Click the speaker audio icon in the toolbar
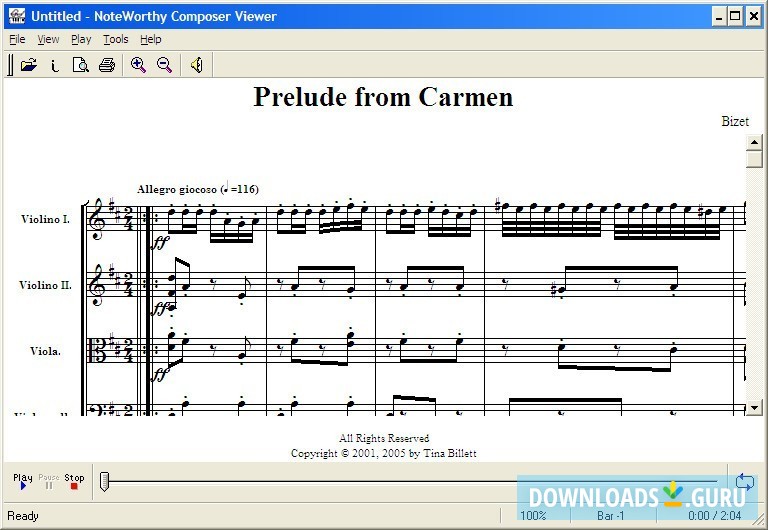The height and width of the screenshot is (530, 768). [x=196, y=65]
